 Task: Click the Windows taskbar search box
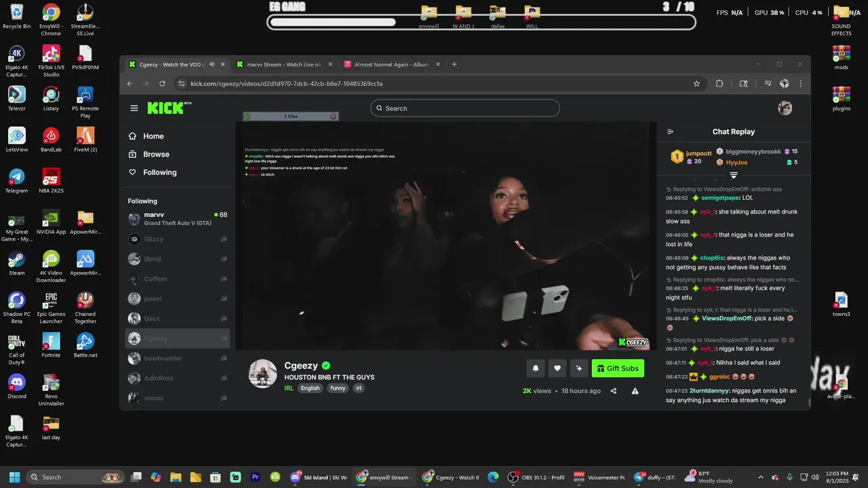(75, 477)
